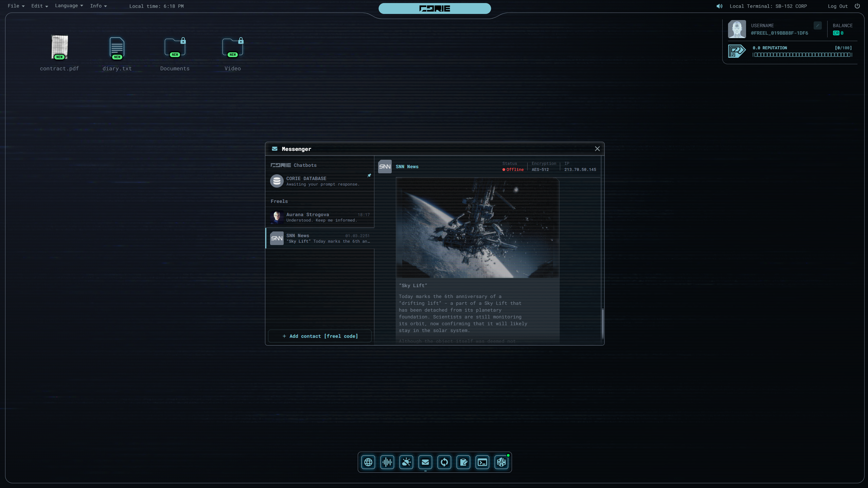Open the globe browser dock icon
Screen dimensions: 868x488
click(368, 462)
